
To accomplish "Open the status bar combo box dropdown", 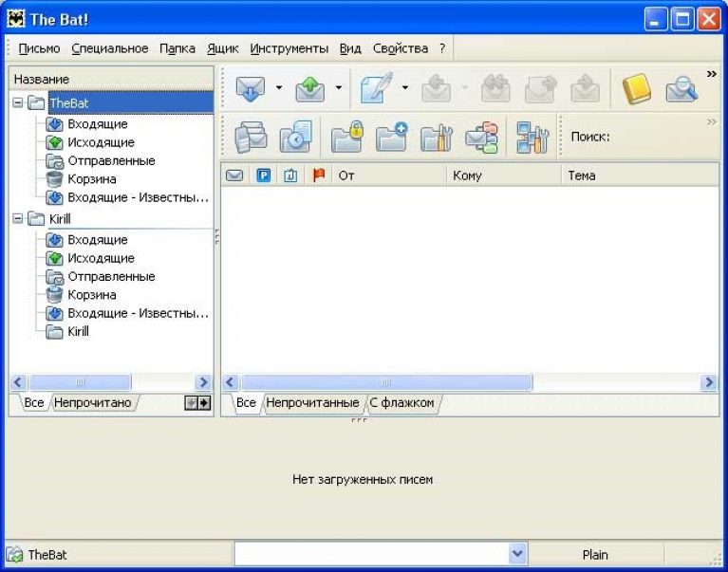I will tap(517, 554).
